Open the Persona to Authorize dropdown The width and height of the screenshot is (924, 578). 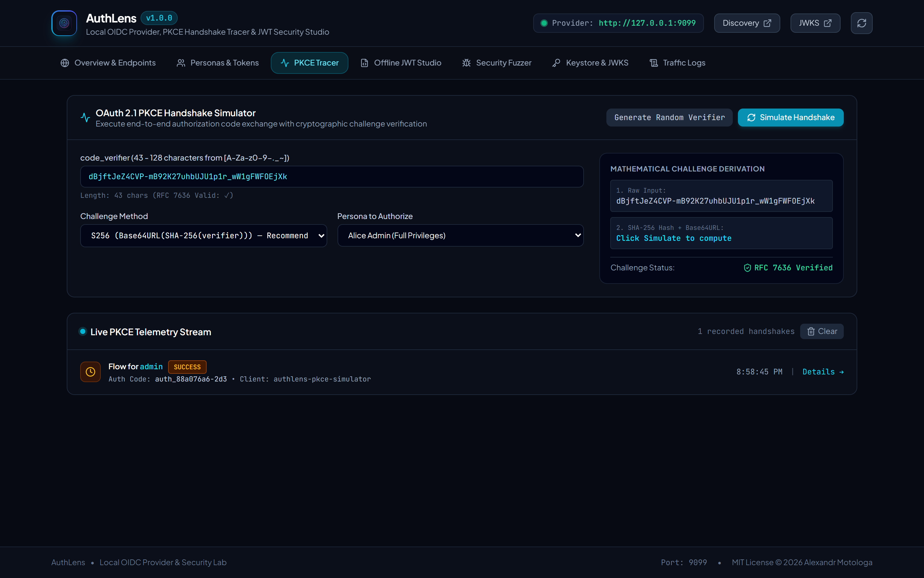tap(460, 236)
